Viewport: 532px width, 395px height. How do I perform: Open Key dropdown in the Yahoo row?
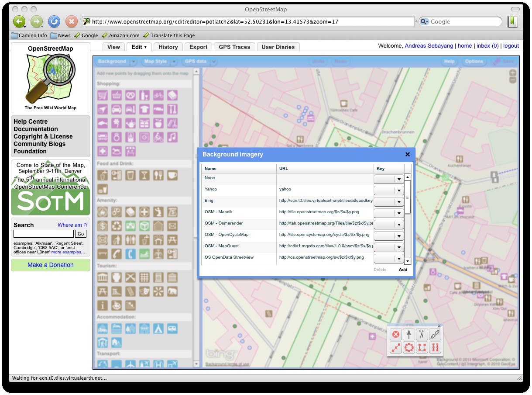398,191
